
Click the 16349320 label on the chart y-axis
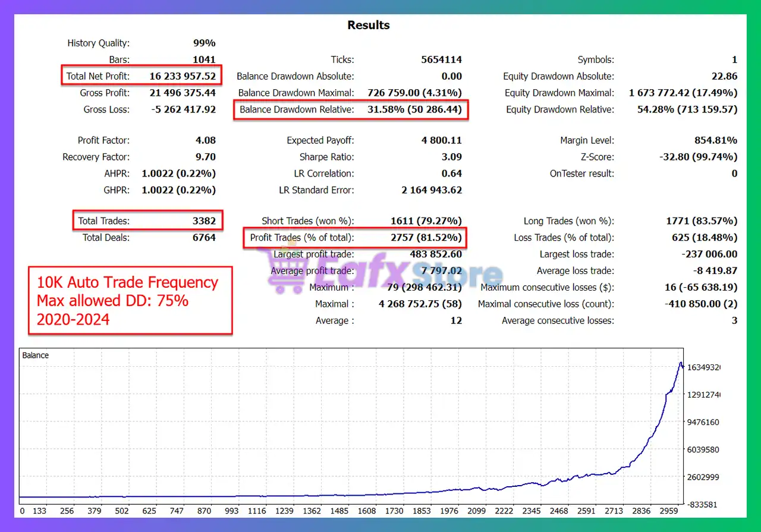[704, 367]
